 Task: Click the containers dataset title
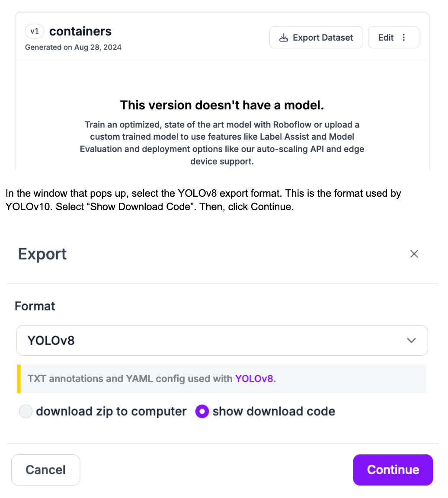[80, 32]
